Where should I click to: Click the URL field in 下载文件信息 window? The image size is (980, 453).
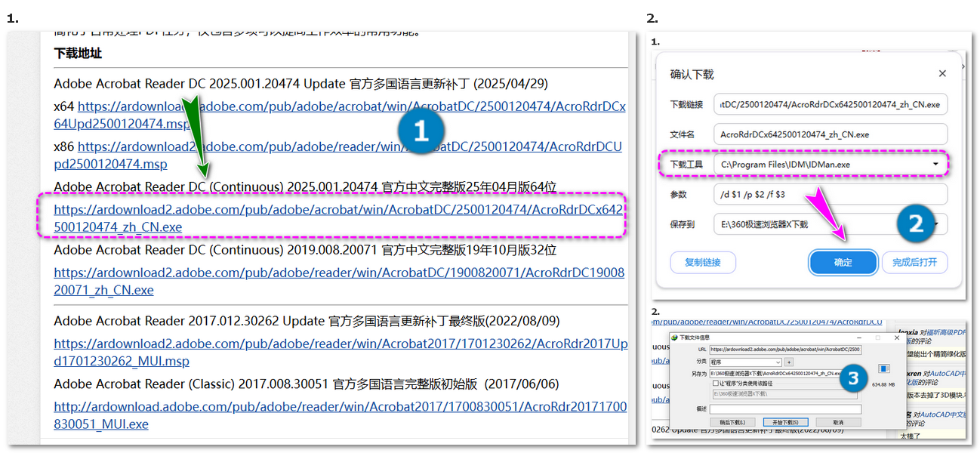[x=785, y=350]
